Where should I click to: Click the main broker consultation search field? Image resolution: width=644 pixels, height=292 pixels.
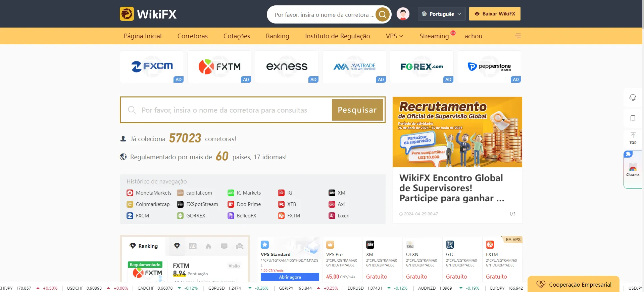[x=226, y=110]
